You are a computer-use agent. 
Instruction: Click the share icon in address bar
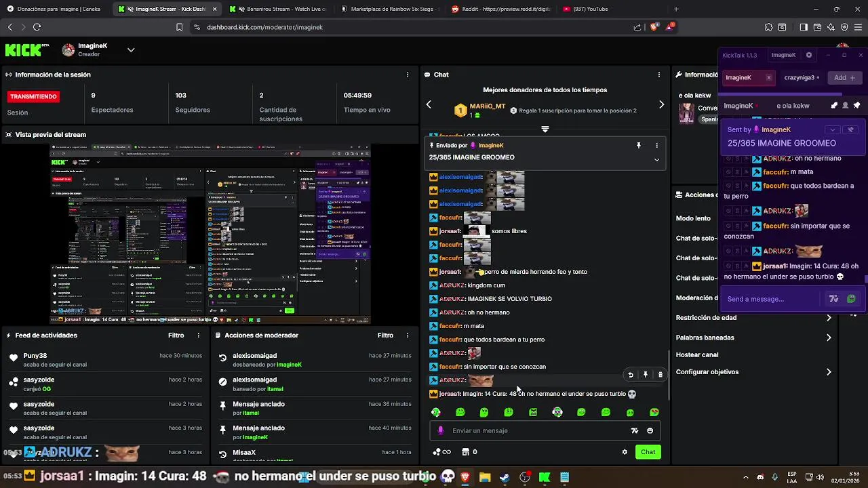point(637,27)
